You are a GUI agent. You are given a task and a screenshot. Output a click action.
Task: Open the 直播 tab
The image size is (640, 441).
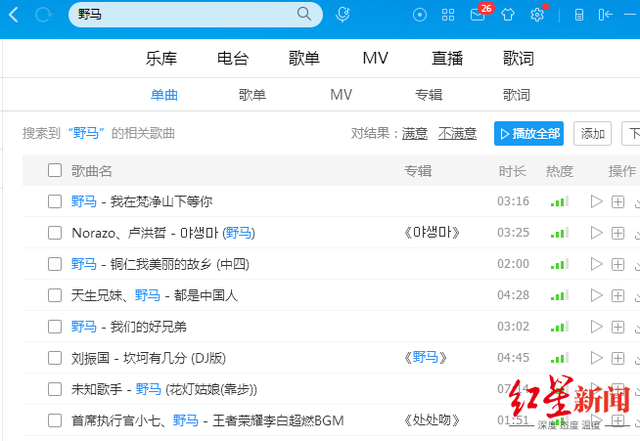coord(447,58)
